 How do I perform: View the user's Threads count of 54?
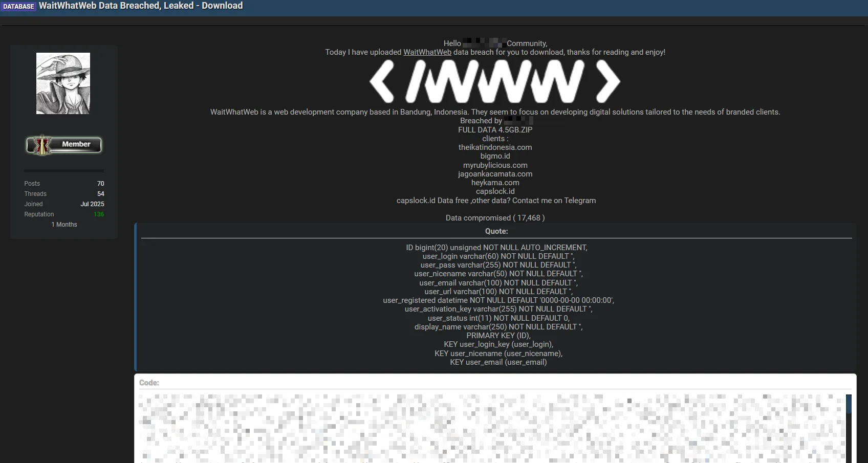coord(100,194)
